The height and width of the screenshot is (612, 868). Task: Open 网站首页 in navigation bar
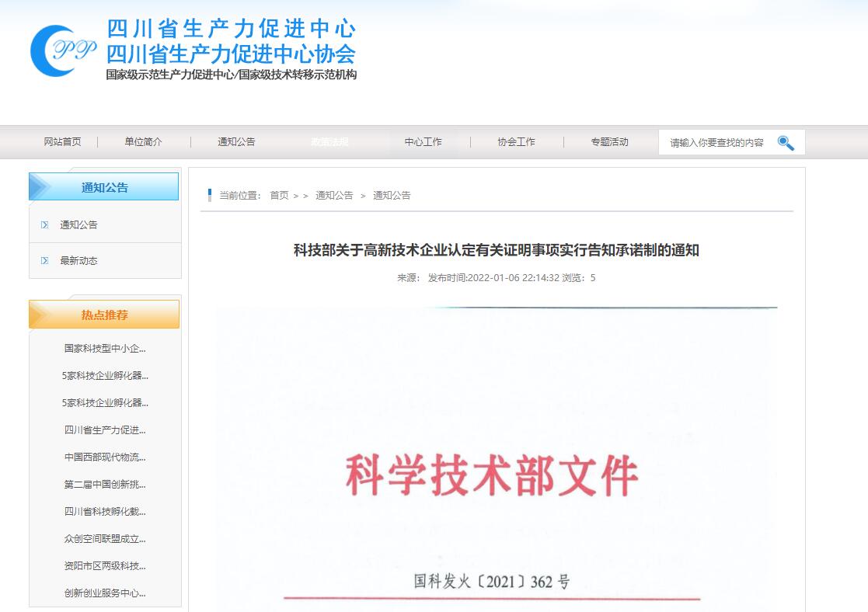pos(62,142)
